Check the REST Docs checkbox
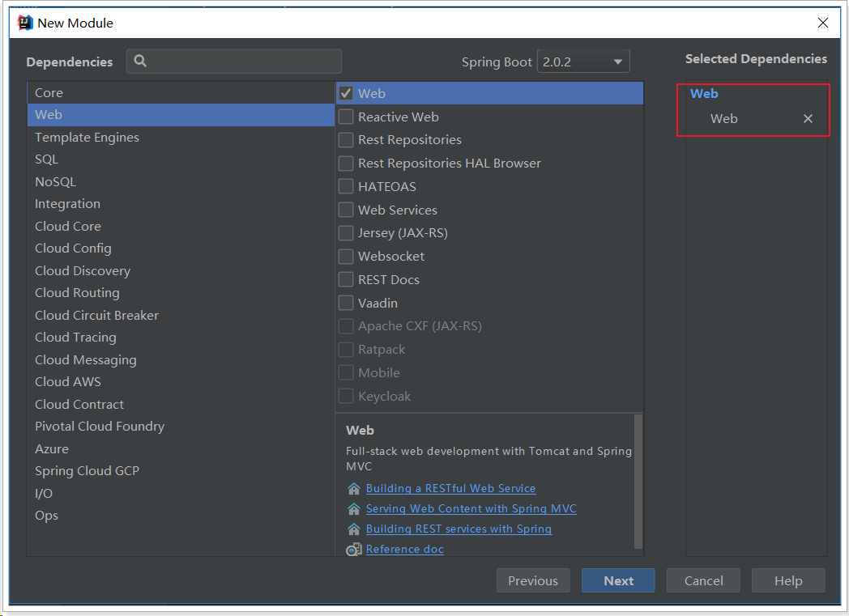Viewport: 849px width, 616px height. pyautogui.click(x=346, y=279)
